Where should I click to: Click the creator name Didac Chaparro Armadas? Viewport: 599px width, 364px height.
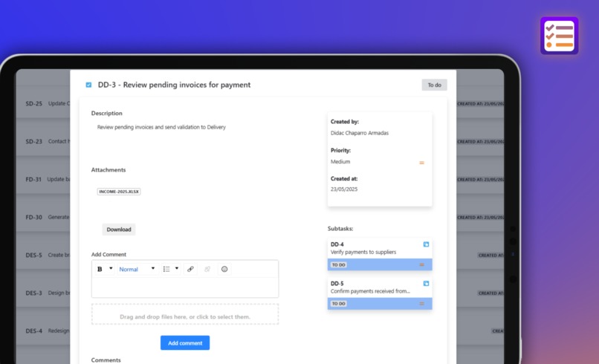[360, 133]
